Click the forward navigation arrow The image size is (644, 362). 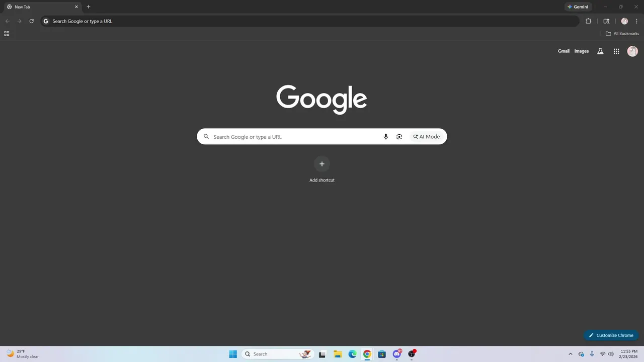pos(20,21)
